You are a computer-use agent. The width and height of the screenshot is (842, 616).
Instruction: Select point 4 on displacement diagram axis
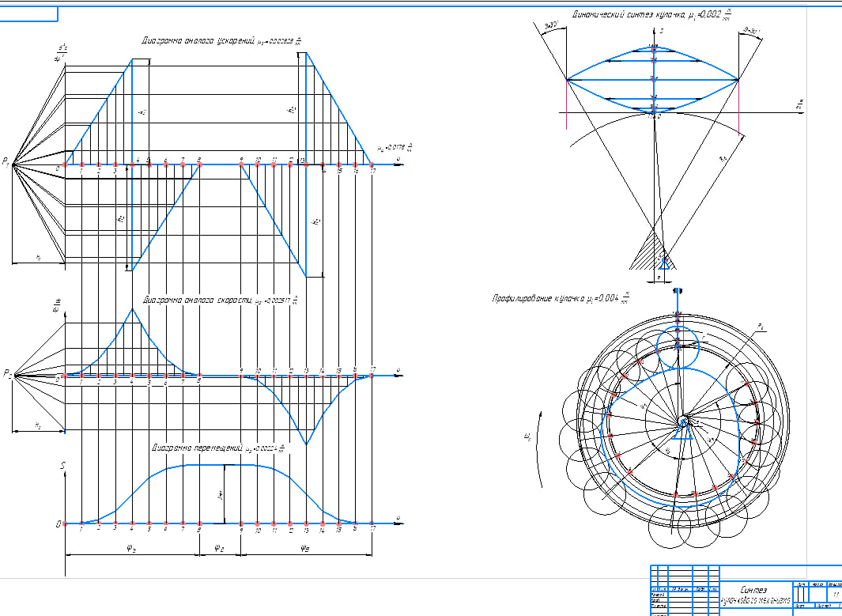(x=132, y=523)
